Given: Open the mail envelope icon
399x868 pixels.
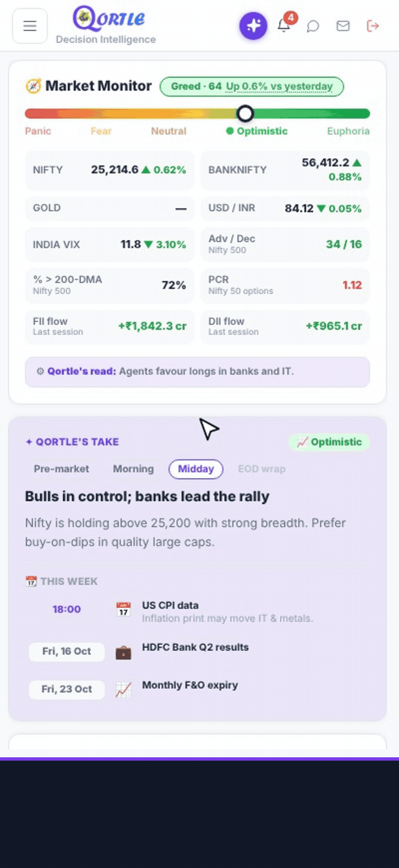Looking at the screenshot, I should [x=343, y=26].
